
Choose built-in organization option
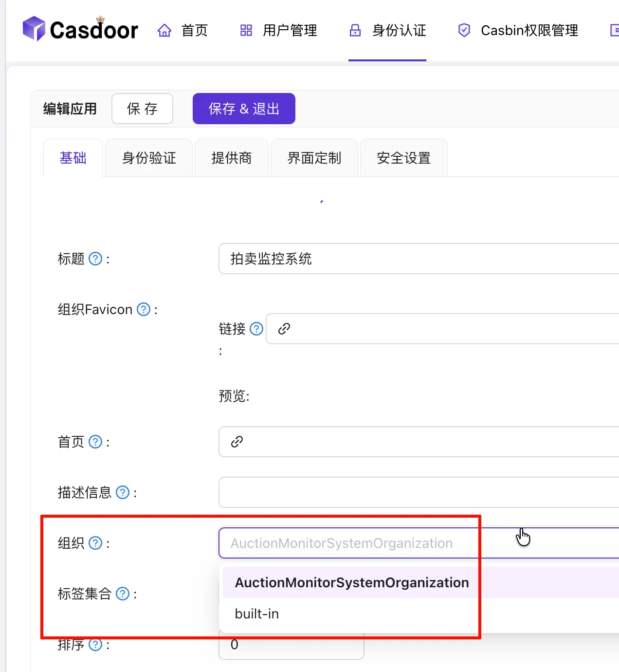[257, 614]
